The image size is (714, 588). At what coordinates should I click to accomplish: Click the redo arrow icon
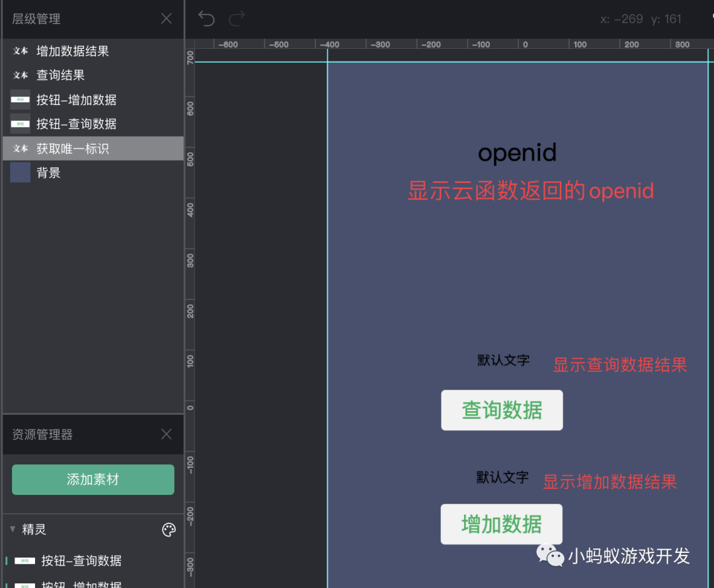click(x=237, y=18)
